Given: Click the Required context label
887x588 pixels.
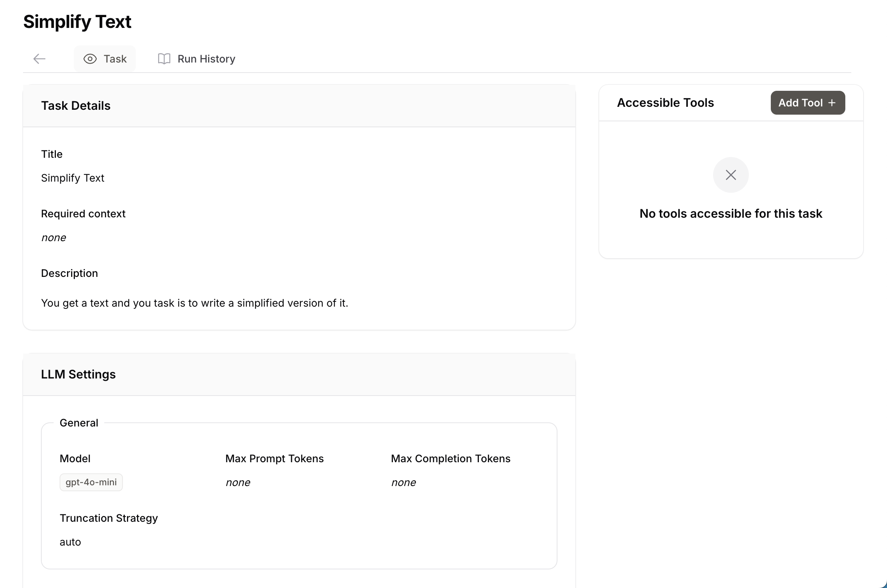Looking at the screenshot, I should point(83,214).
